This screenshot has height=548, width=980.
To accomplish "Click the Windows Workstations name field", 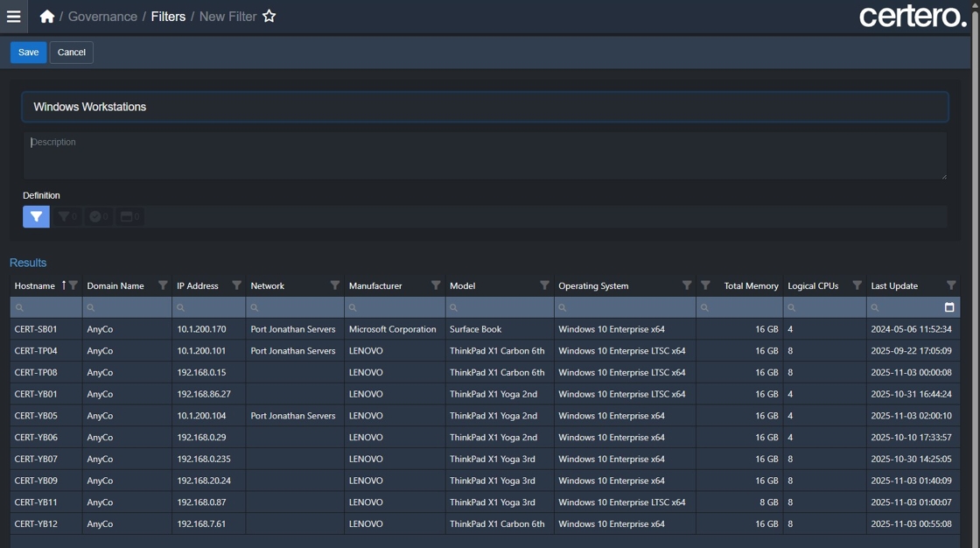I will tap(485, 107).
